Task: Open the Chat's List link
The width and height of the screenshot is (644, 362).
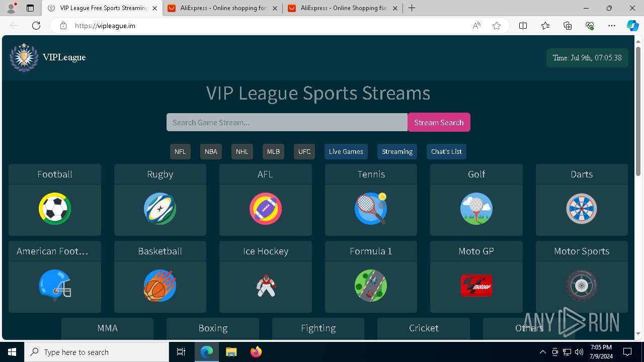Action: (446, 151)
